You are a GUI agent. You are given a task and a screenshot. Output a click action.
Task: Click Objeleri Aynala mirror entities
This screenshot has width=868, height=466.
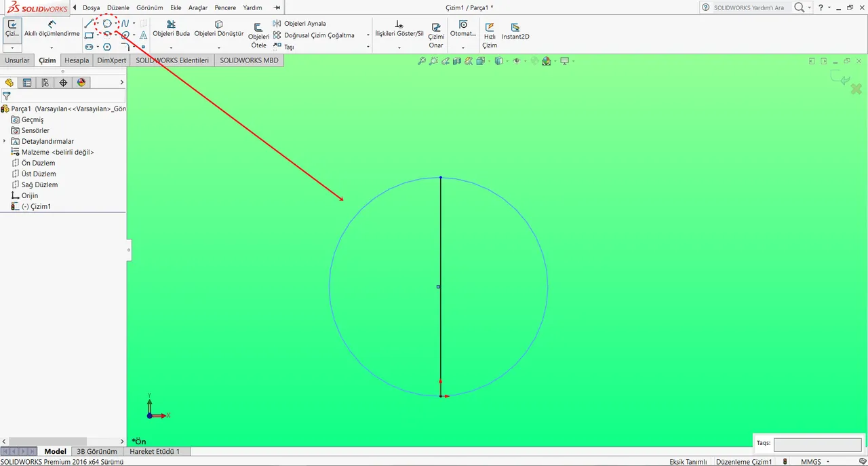click(300, 24)
